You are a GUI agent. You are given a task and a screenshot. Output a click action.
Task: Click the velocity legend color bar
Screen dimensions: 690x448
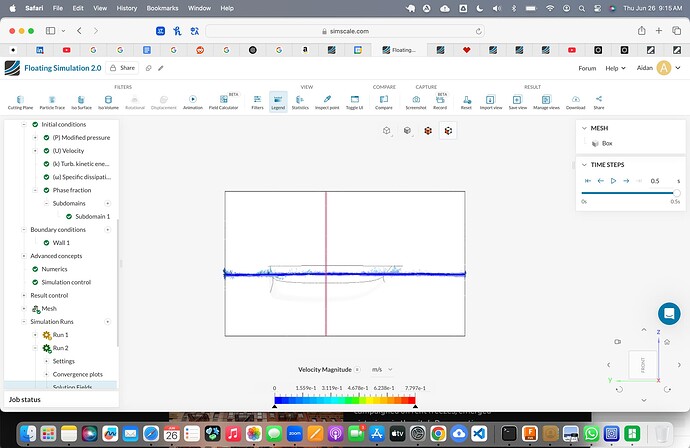[x=345, y=400]
